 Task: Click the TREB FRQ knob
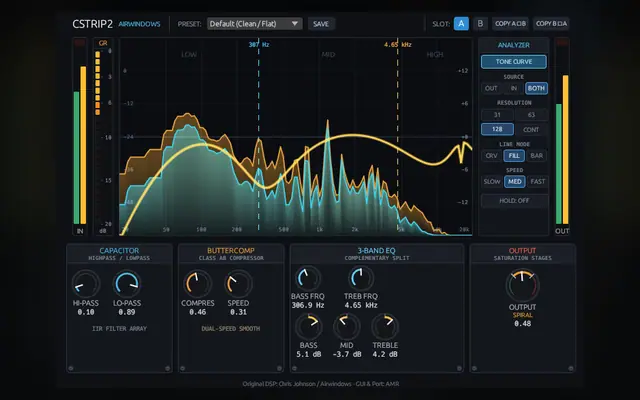point(360,278)
